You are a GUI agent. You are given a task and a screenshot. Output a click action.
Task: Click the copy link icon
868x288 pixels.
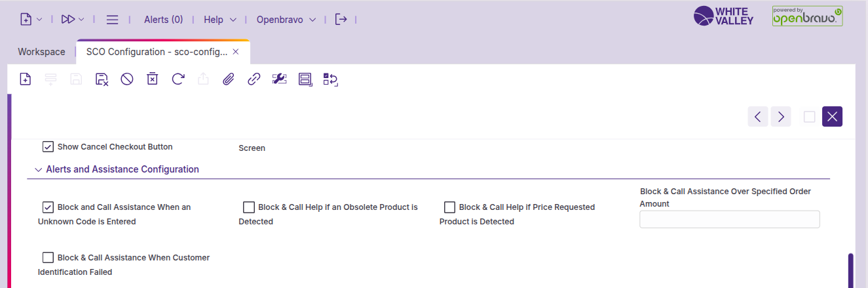tap(254, 79)
